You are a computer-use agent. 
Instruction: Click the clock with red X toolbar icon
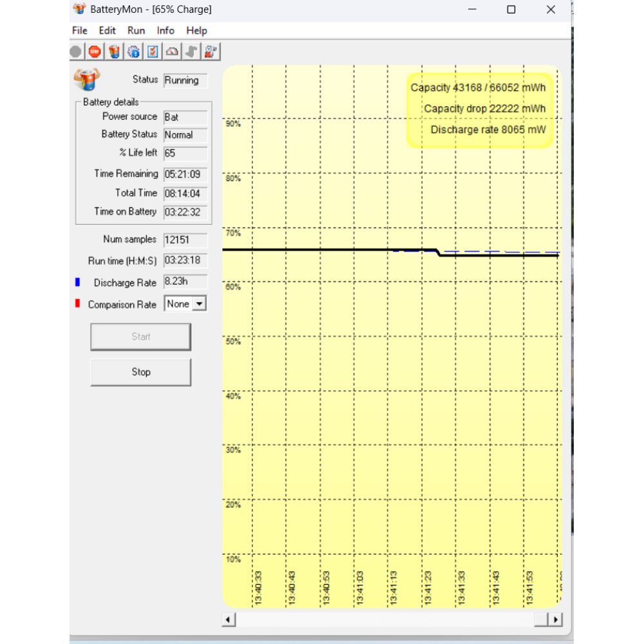211,52
